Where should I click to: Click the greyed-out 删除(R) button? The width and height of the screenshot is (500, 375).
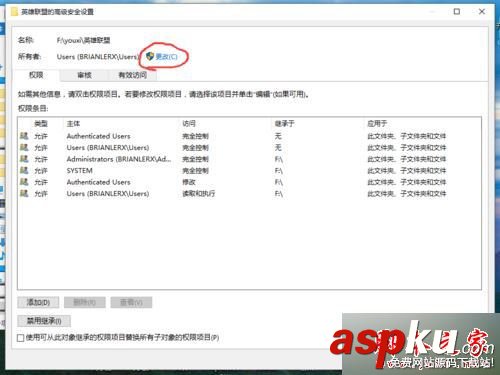tap(85, 302)
